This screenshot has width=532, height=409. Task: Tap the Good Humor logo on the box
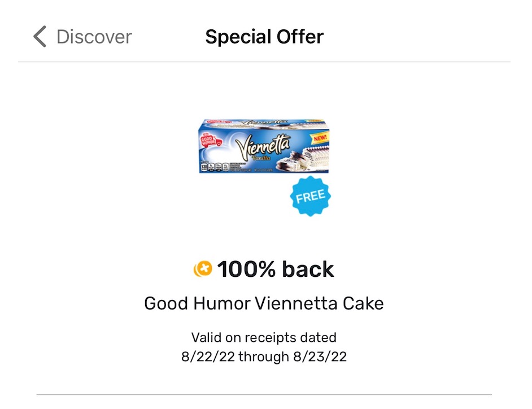tap(208, 141)
